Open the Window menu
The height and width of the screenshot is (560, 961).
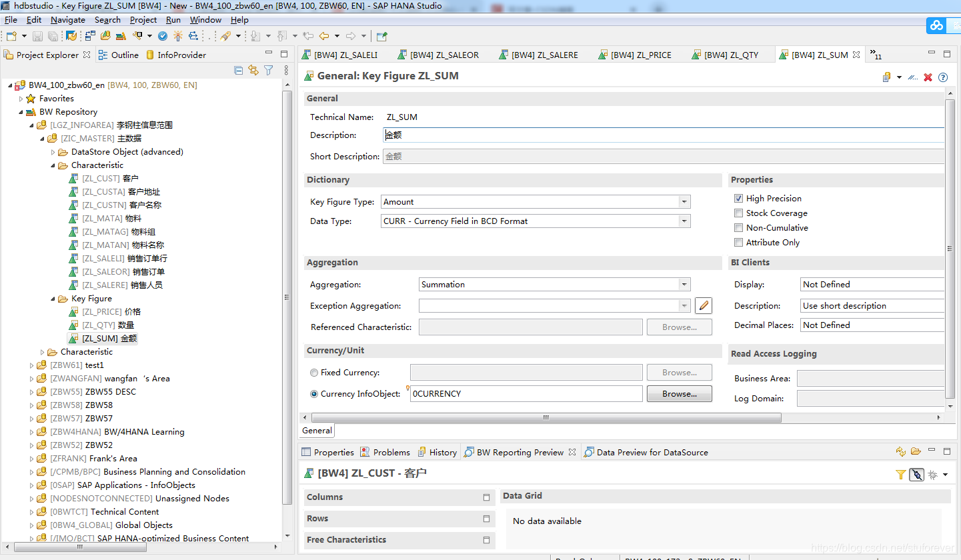click(205, 20)
